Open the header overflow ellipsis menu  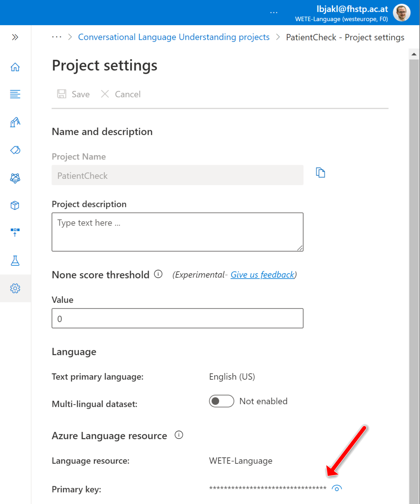[x=274, y=13]
